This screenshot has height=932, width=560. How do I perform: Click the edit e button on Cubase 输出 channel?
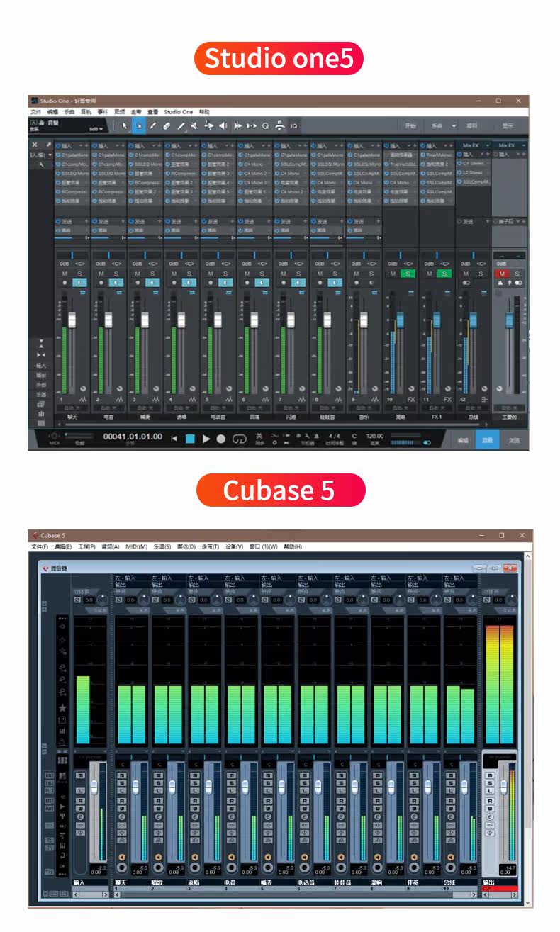(x=490, y=816)
